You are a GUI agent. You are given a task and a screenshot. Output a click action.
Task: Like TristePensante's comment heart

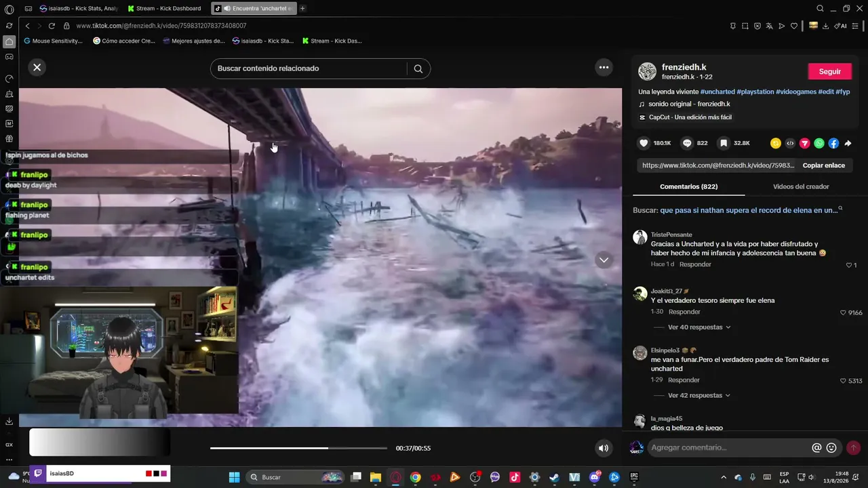848,265
